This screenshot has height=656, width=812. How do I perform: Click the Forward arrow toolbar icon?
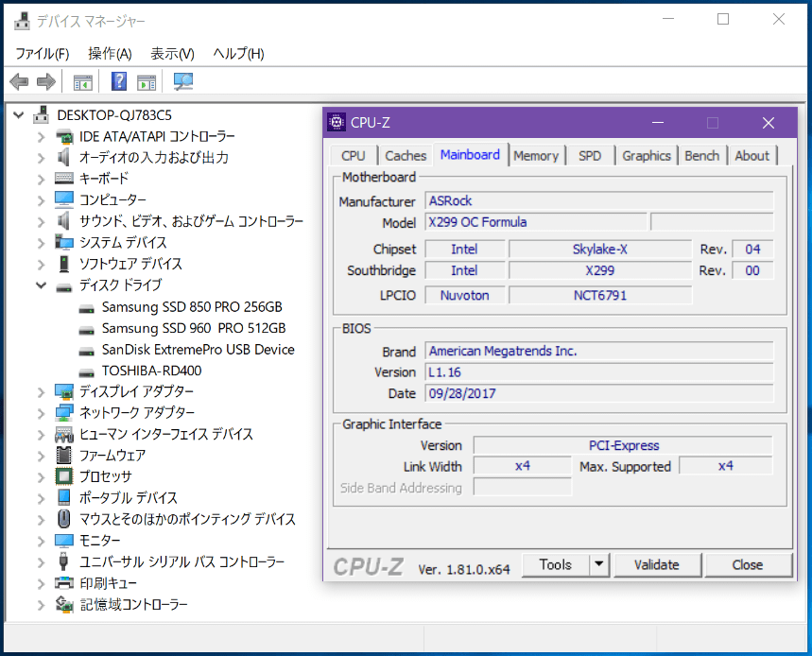[46, 81]
